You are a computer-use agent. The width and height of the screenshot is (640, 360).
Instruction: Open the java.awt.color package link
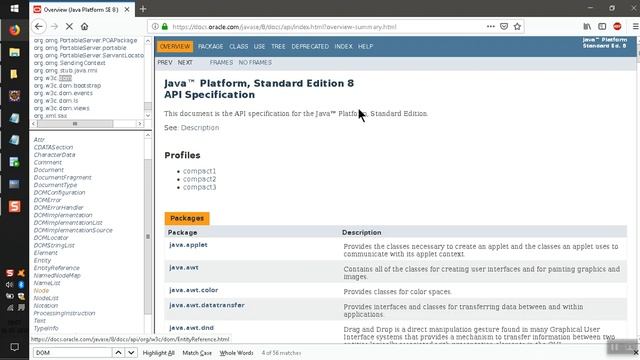pos(193,290)
